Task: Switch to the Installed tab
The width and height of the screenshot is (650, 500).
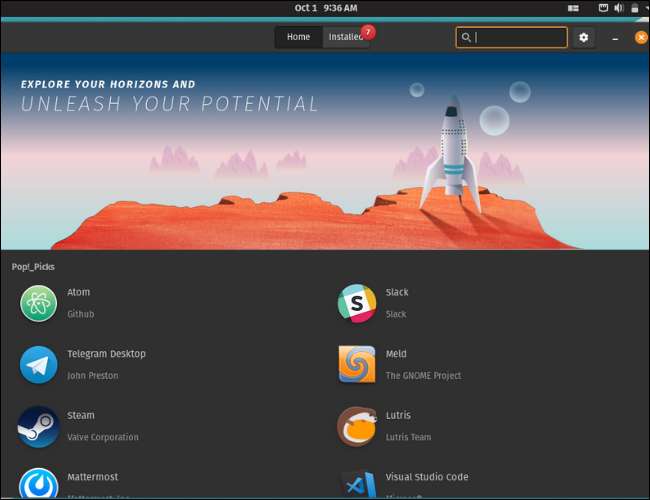Action: tap(346, 37)
